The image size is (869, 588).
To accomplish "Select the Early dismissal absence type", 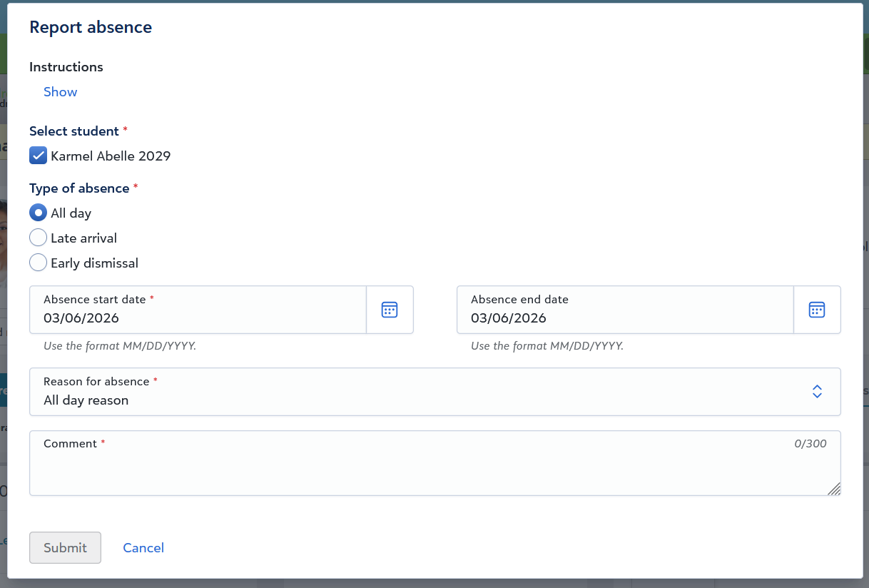I will (x=38, y=262).
